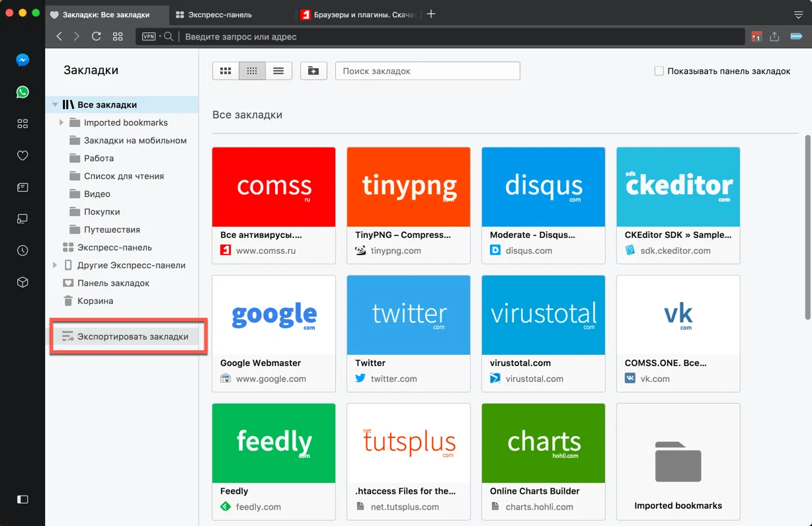Viewport: 812px width, 526px height.
Task: Open the feedly bookmark thumbnail
Action: click(274, 443)
